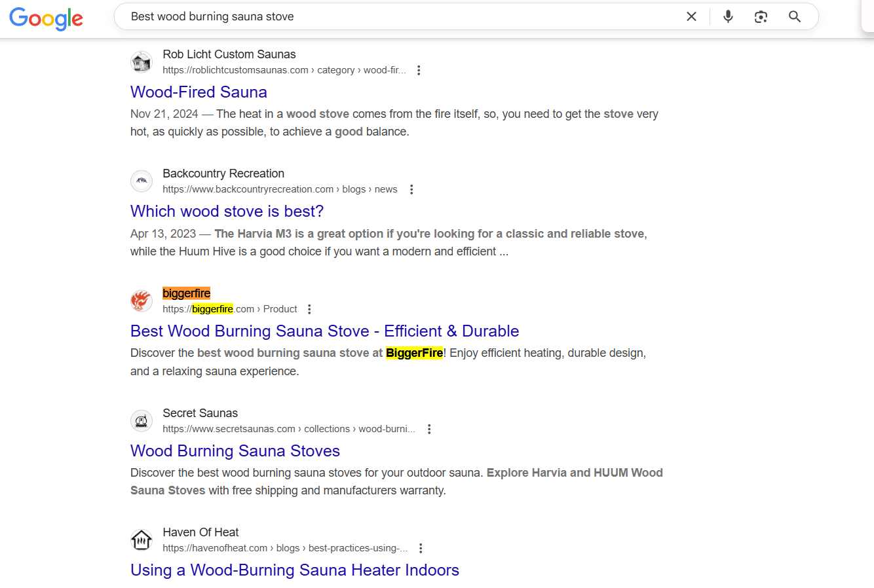Click inside the search input field

pos(393,16)
